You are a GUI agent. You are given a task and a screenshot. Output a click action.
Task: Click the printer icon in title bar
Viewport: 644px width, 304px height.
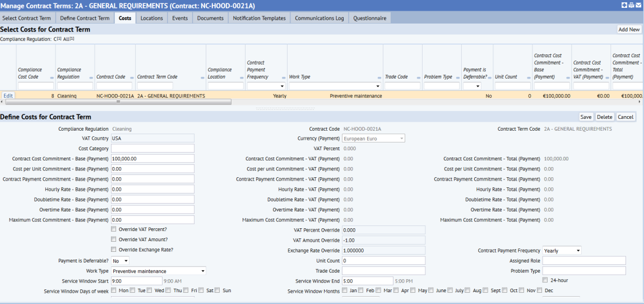[631, 5]
